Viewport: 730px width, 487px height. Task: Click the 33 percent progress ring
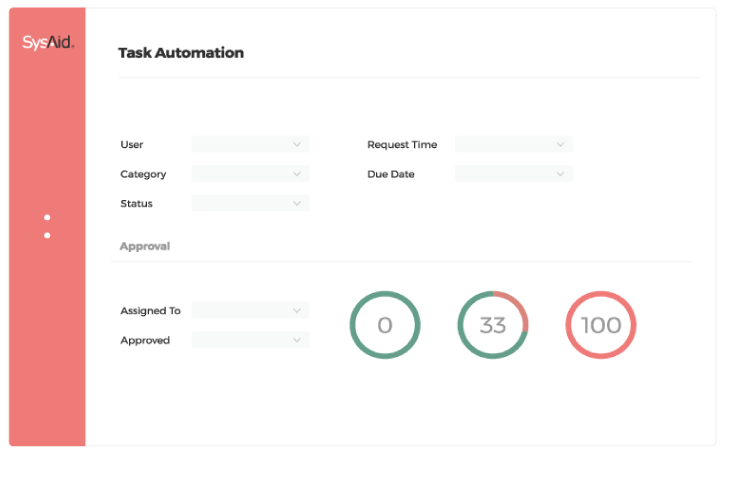[493, 325]
